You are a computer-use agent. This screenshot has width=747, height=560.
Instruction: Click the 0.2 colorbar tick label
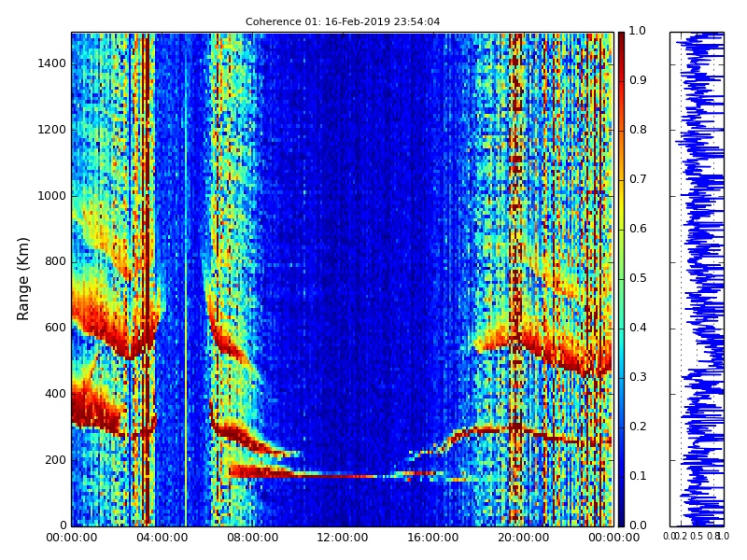[638, 427]
